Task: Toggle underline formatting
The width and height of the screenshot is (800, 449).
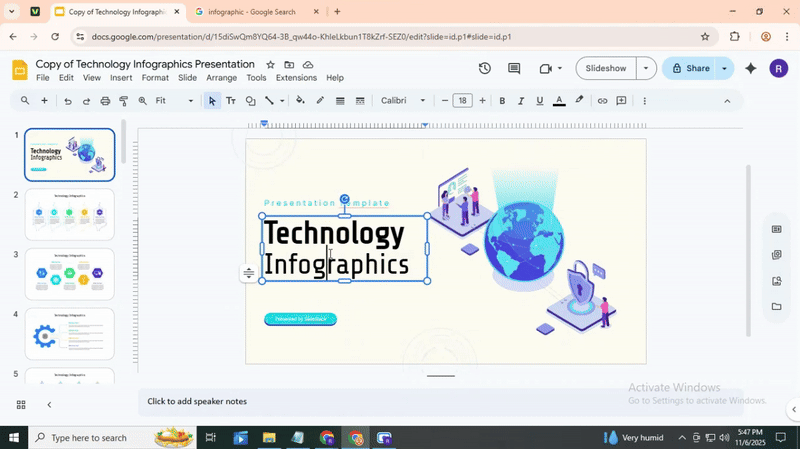Action: click(x=540, y=101)
